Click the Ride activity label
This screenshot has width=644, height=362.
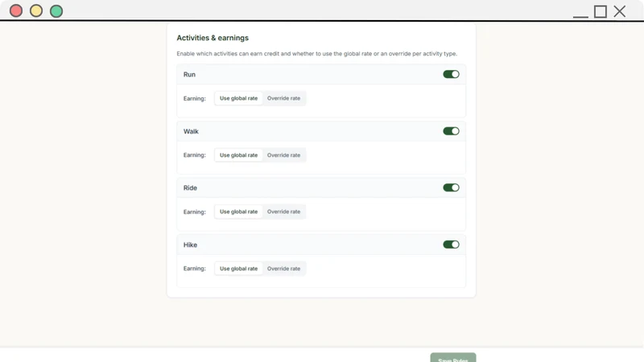tap(190, 187)
